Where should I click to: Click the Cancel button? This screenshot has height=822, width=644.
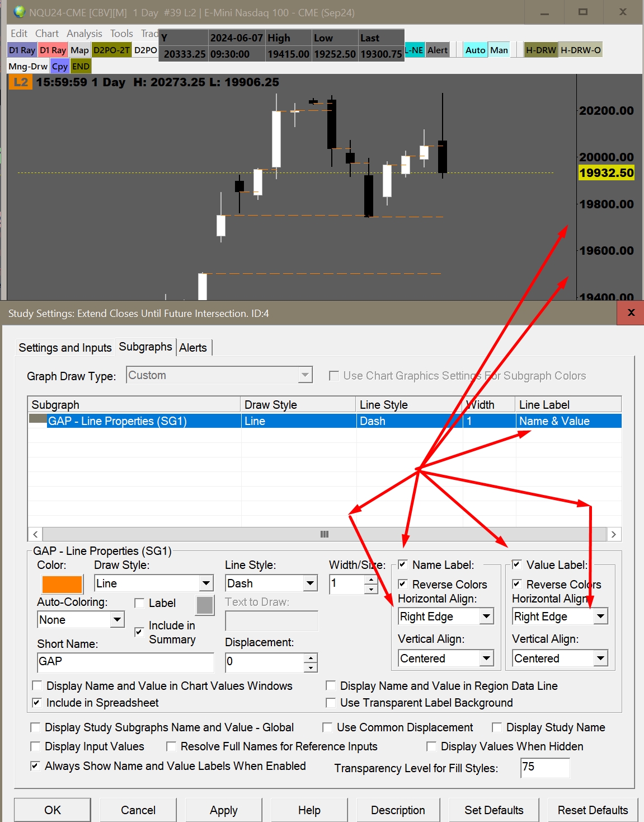click(138, 810)
